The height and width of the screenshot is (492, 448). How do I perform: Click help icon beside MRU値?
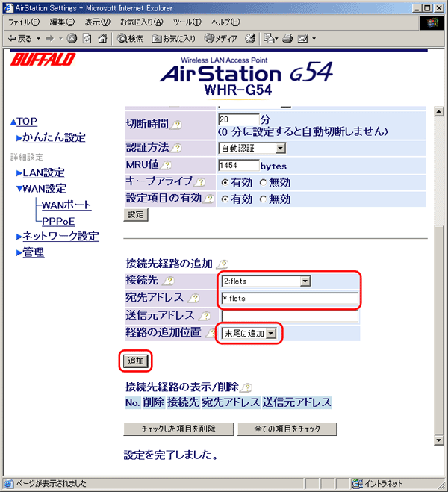[x=167, y=165]
